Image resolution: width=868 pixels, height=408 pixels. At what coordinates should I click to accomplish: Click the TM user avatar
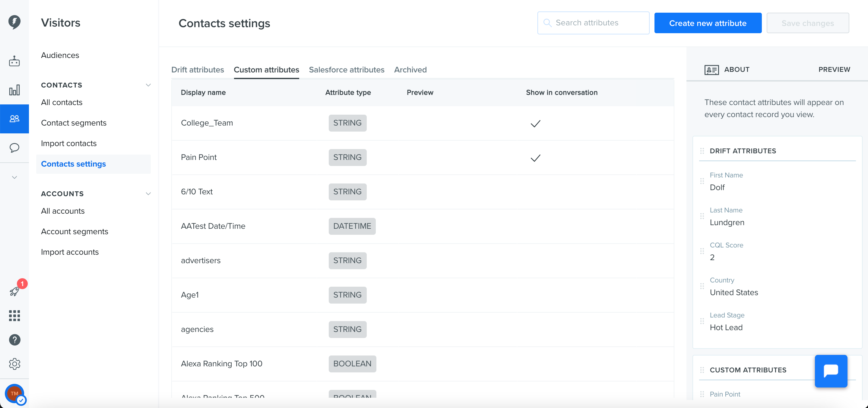(x=14, y=394)
